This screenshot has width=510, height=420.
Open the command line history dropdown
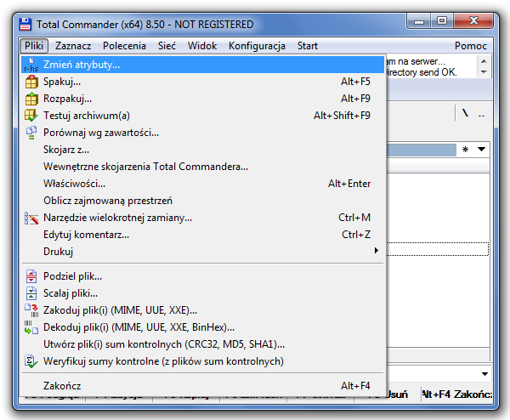[484, 374]
